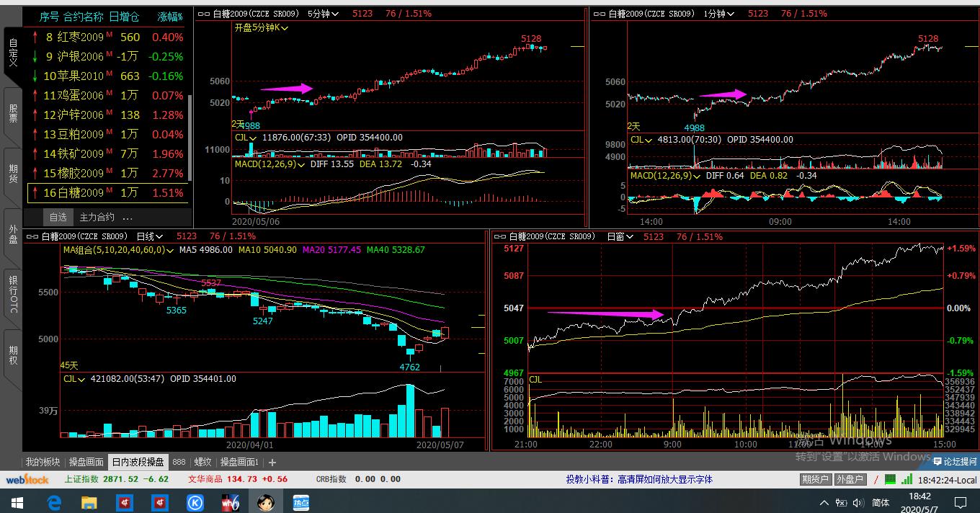Click the red slash icon in the status bar

(x=876, y=479)
